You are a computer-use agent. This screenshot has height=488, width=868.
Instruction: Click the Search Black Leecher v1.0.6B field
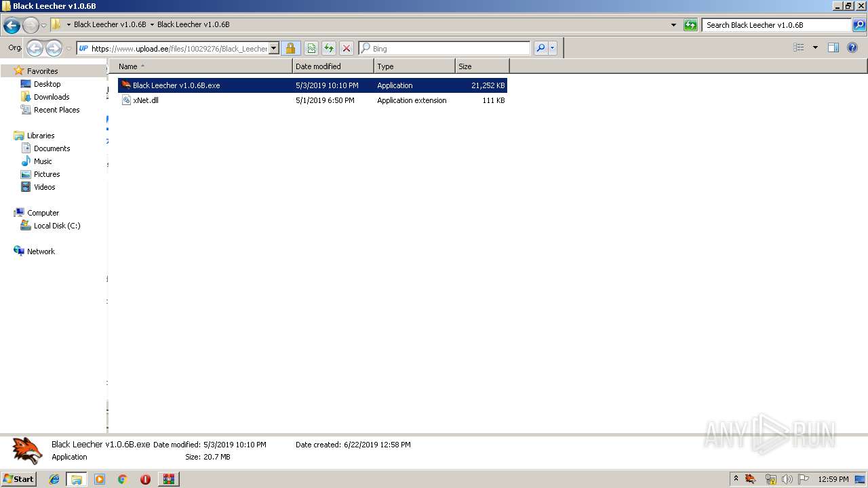[776, 25]
